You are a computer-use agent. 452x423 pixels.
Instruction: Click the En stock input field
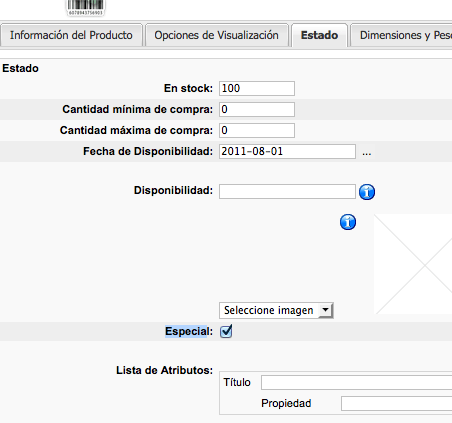coord(257,88)
